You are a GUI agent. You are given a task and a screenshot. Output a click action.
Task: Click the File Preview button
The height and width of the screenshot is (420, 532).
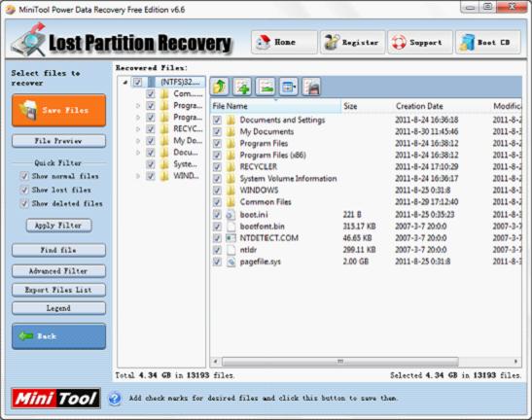click(x=58, y=141)
